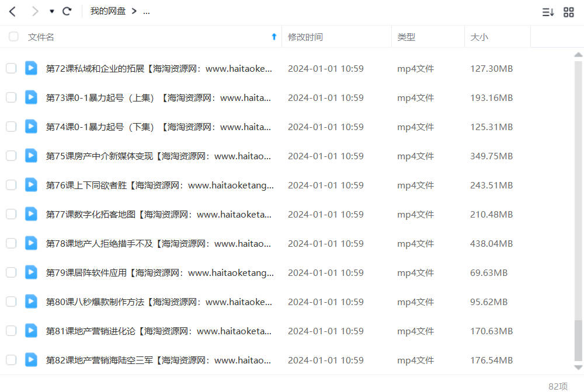Image resolution: width=584 pixels, height=392 pixels.
Task: Click video icon of 第76课上下同欲者胜
Action: click(x=31, y=185)
